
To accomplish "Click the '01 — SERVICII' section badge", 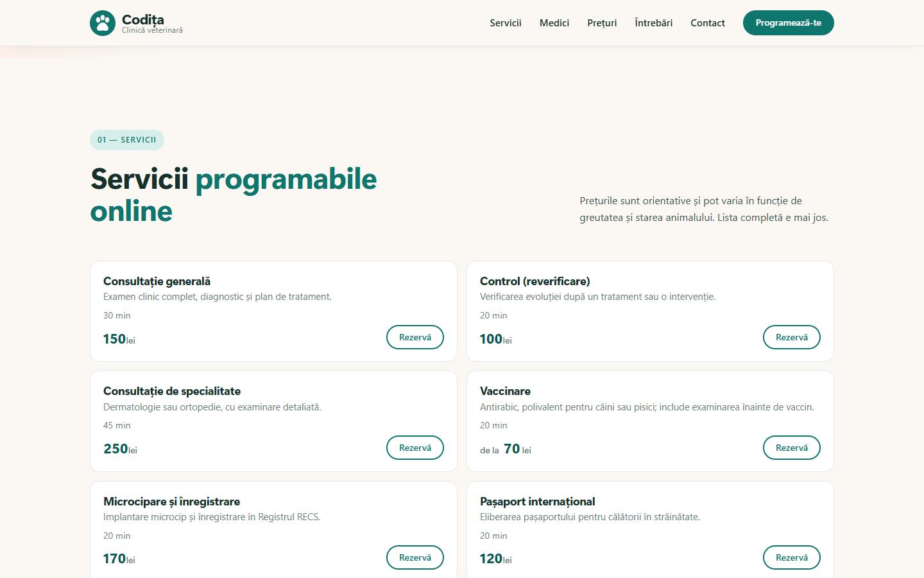I will tap(127, 140).
